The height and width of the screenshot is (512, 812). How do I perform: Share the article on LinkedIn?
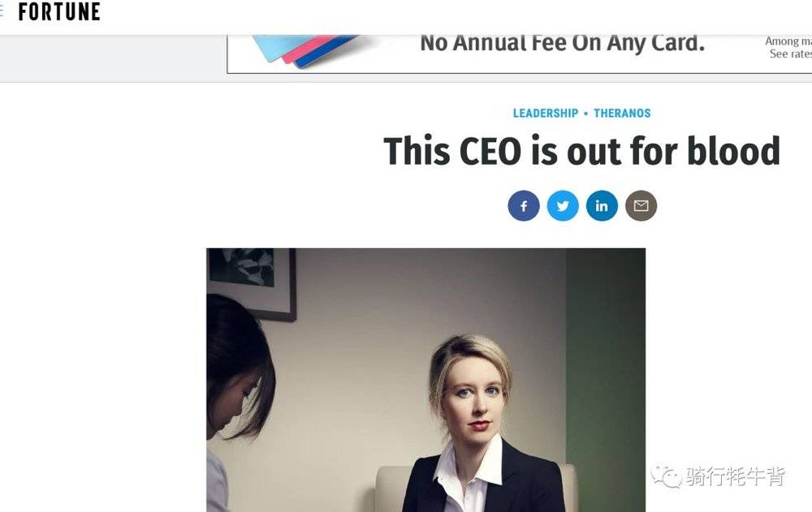(x=602, y=205)
